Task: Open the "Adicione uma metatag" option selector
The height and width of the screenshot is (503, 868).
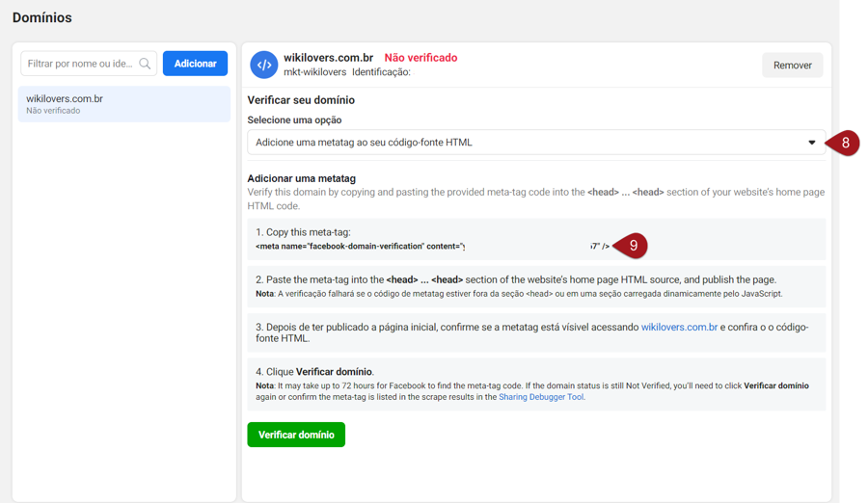Action: tap(535, 143)
